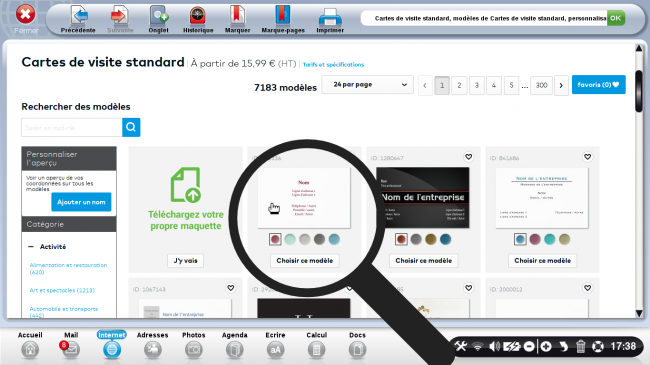This screenshot has height=365, width=650.
Task: Pick the red swatch under the Nom card
Action: 275,239
